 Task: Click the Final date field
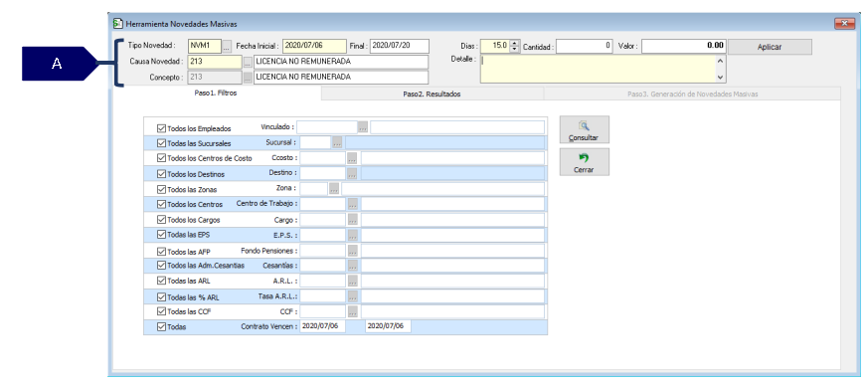pyautogui.click(x=399, y=46)
